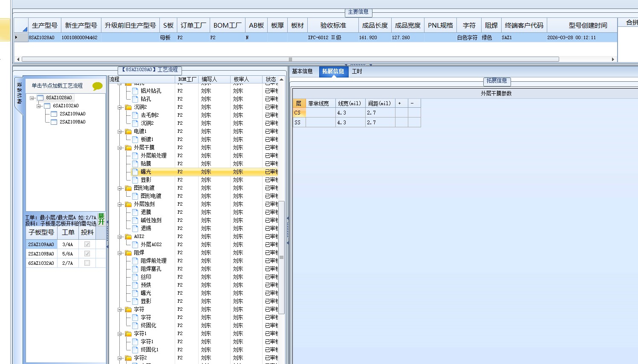Click the 图形电镀 folder icon
Screen dimensions: 638x364
(x=128, y=188)
